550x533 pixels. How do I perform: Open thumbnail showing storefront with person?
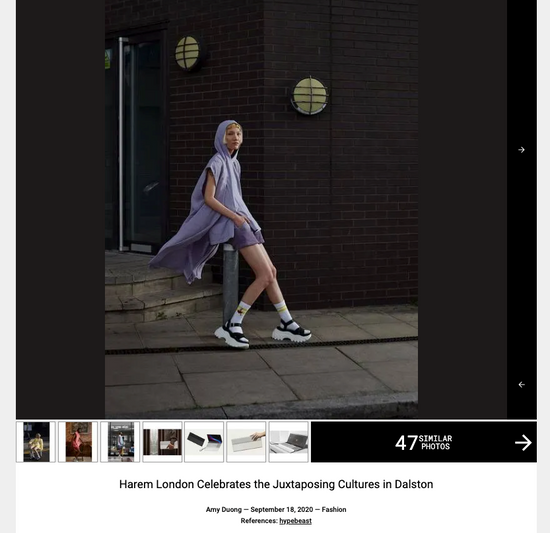point(120,442)
